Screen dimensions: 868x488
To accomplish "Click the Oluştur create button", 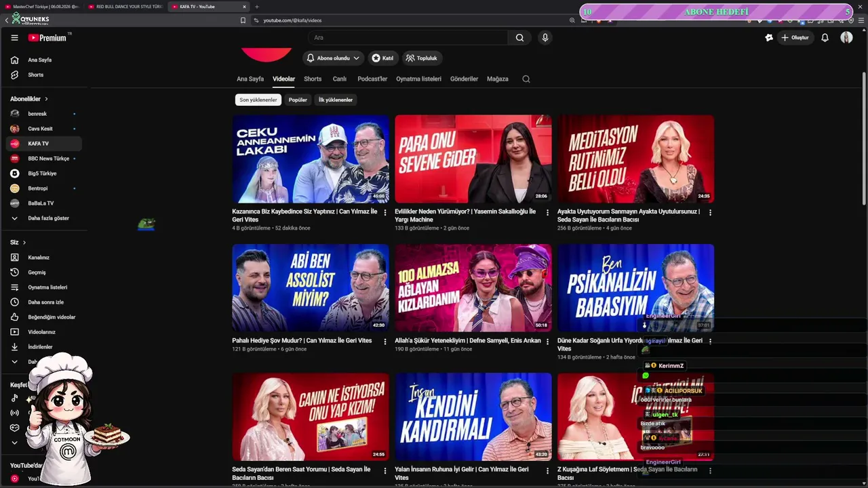I will (x=795, y=38).
